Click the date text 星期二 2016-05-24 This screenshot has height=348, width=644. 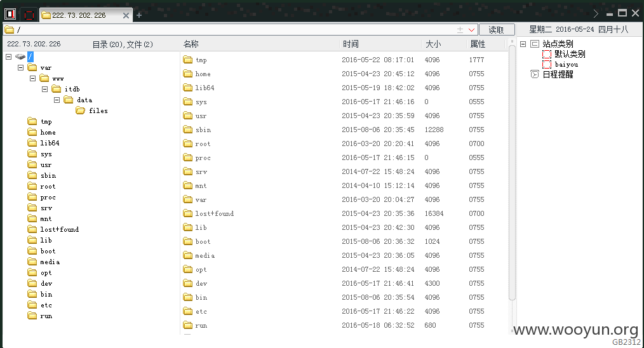coord(561,30)
